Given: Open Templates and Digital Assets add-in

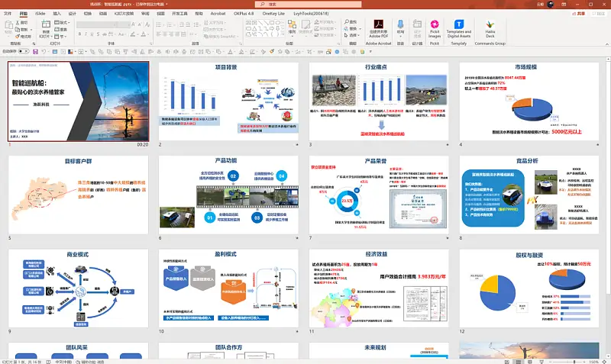Looking at the screenshot, I should point(459,28).
